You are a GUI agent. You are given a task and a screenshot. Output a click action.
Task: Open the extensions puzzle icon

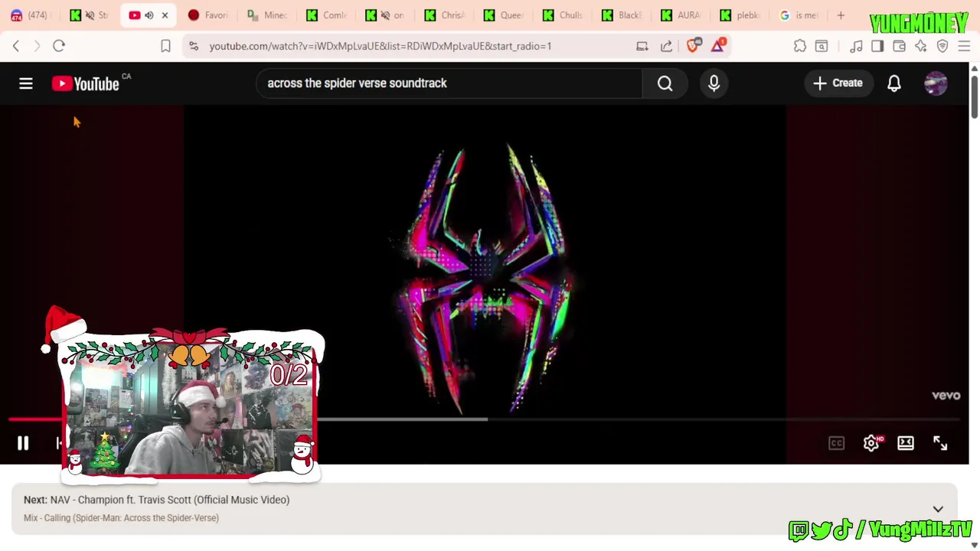[800, 46]
